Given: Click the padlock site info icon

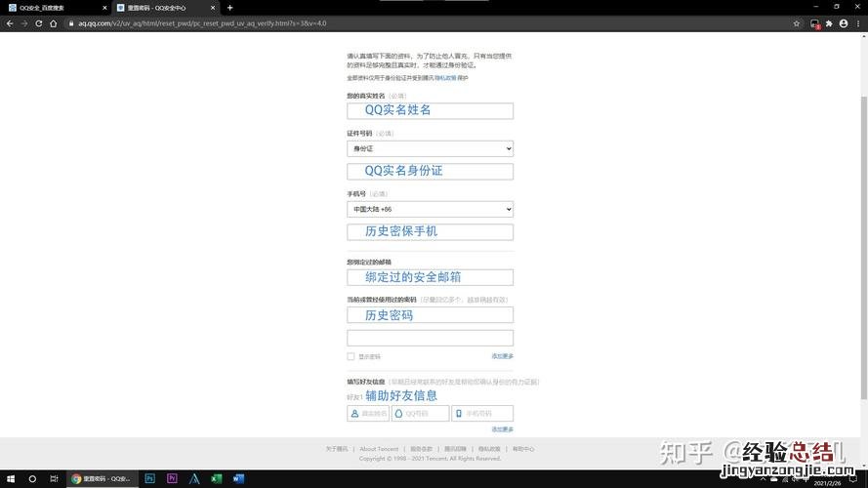Looking at the screenshot, I should 71,23.
